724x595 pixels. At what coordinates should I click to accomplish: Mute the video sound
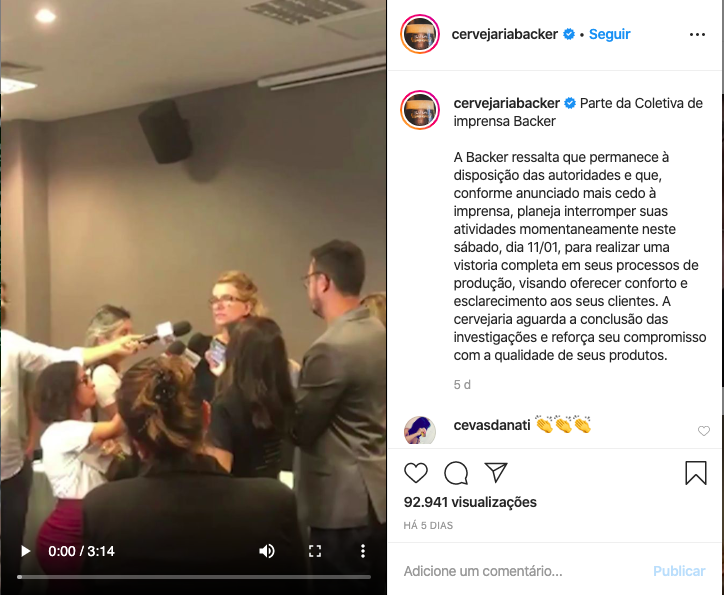coord(266,551)
